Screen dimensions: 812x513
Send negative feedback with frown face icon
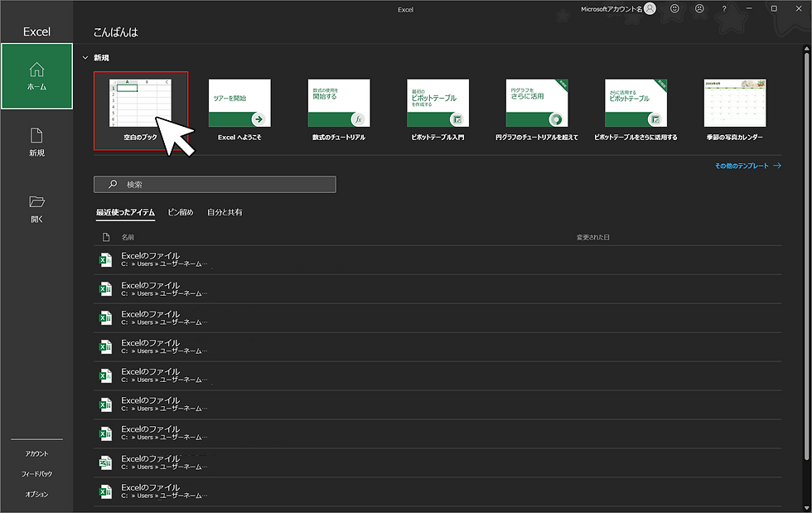click(x=699, y=9)
